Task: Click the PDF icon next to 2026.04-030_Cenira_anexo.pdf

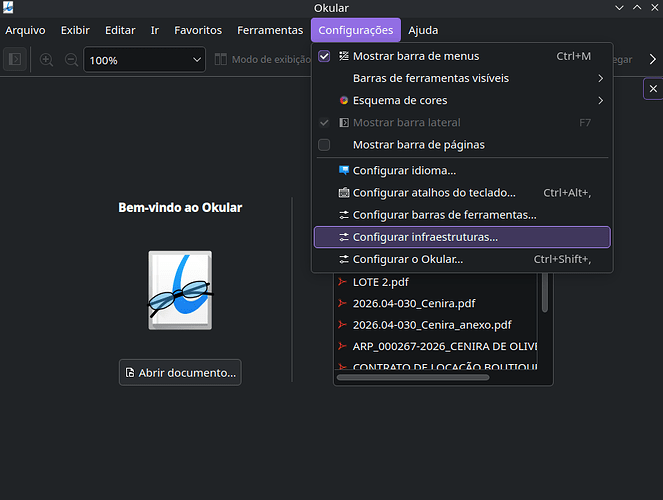Action: click(x=342, y=325)
